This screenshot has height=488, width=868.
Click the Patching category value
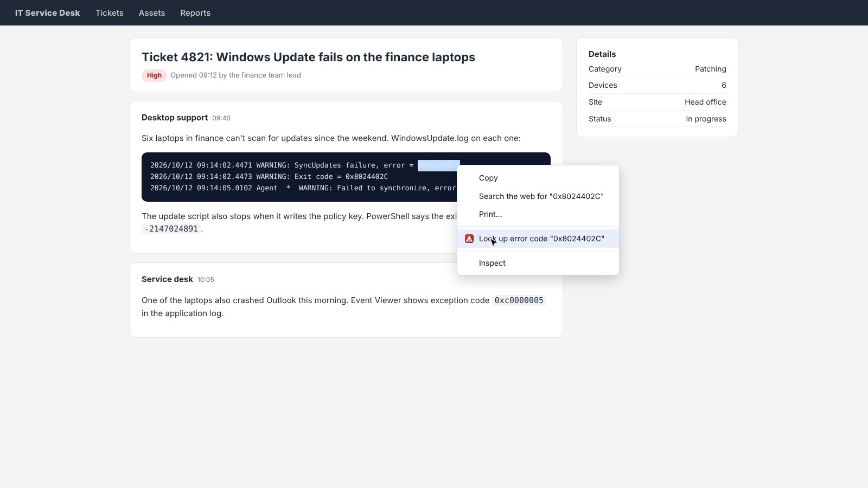(x=710, y=69)
